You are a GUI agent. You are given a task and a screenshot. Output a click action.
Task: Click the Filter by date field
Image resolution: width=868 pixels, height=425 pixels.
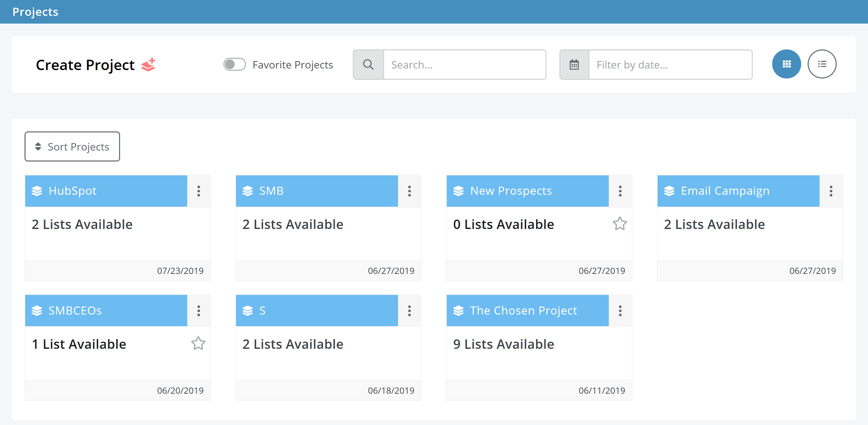point(670,65)
